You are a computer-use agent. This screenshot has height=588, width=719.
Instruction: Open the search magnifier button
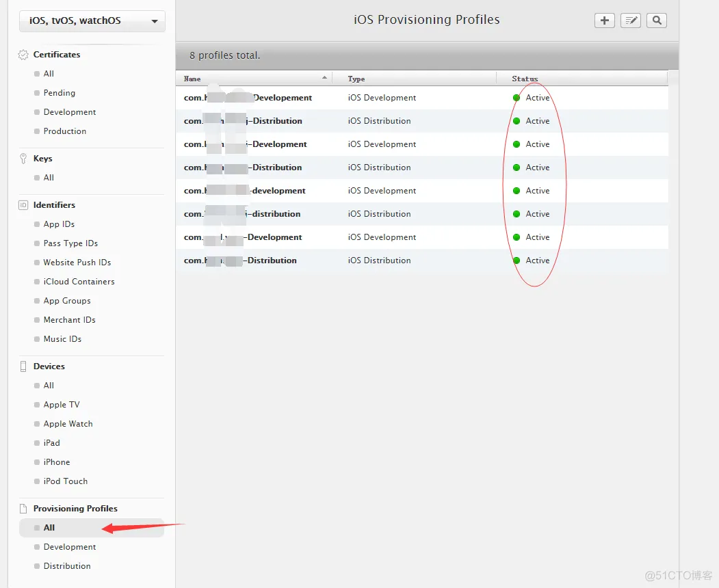click(x=657, y=21)
